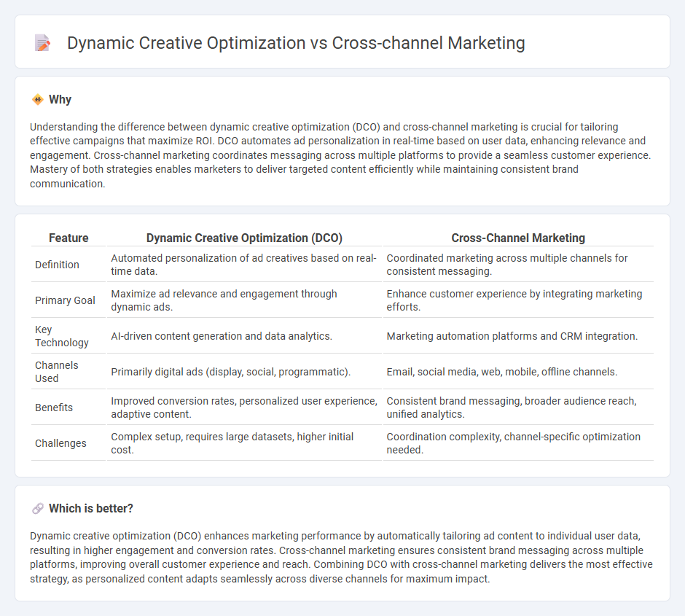The height and width of the screenshot is (616, 685).
Task: Click cell 'AI-driven content generation and data analytics'
Action: pyautogui.click(x=244, y=336)
